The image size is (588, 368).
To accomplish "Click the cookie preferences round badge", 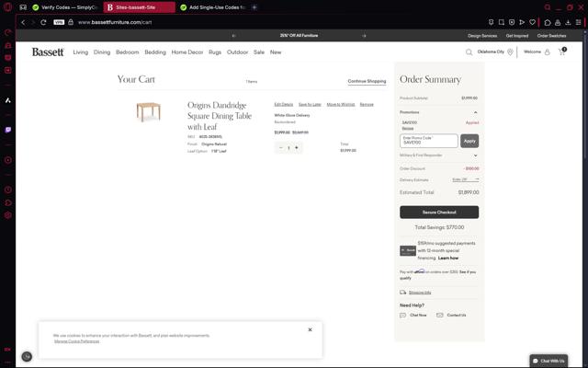I will pos(27,356).
